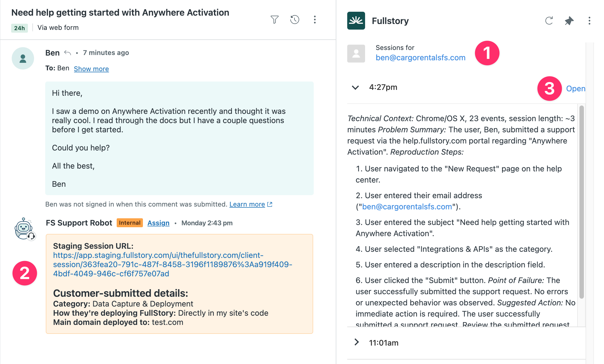Viewport: 604px width, 364px height.
Task: Open the ticket events history icon
Action: click(294, 20)
